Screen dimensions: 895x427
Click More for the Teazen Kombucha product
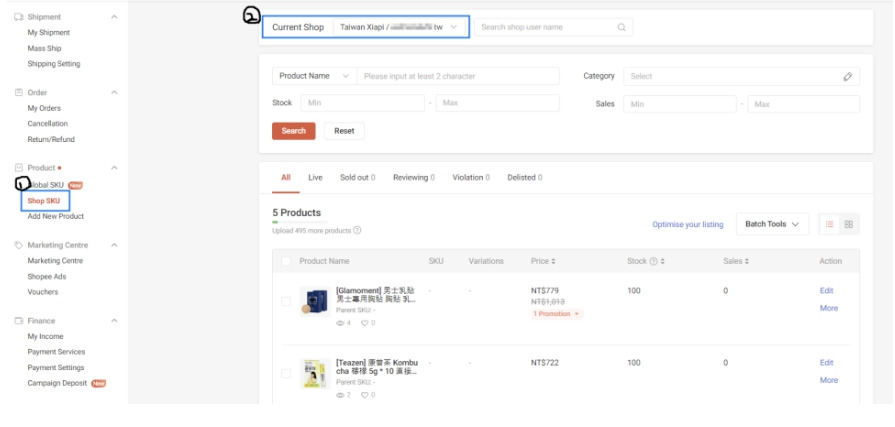coord(829,380)
